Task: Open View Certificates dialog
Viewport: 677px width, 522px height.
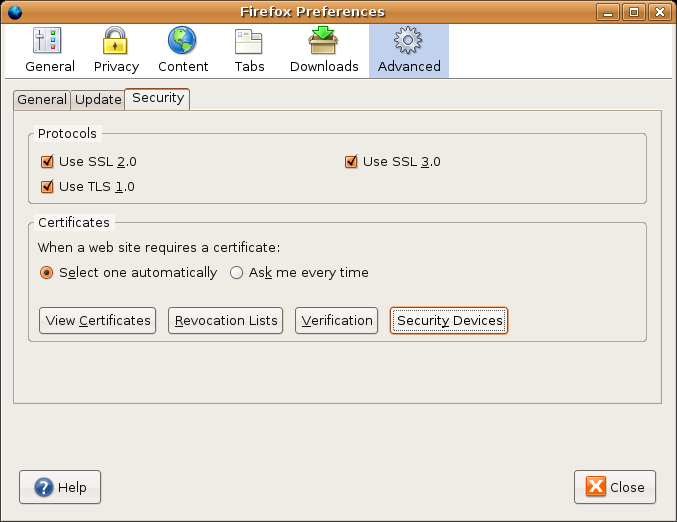Action: tap(98, 320)
